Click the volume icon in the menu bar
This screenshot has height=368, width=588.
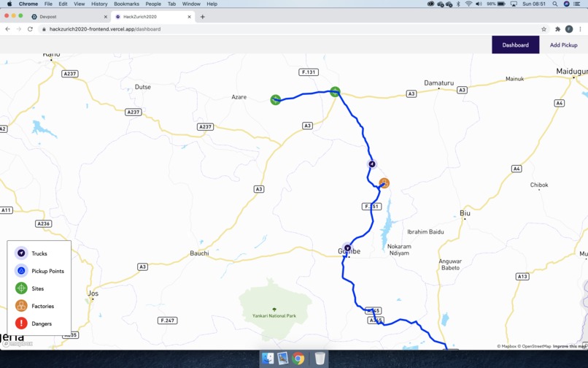tap(479, 4)
